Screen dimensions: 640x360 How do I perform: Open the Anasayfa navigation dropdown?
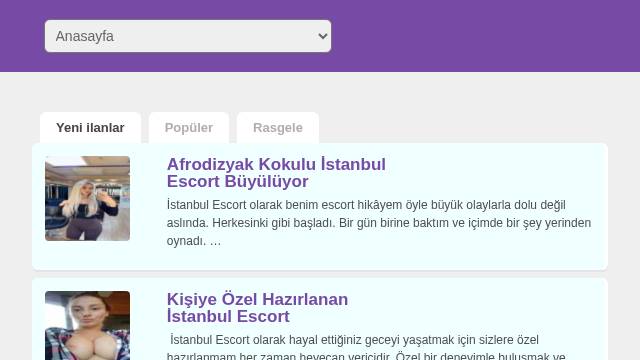click(x=188, y=36)
